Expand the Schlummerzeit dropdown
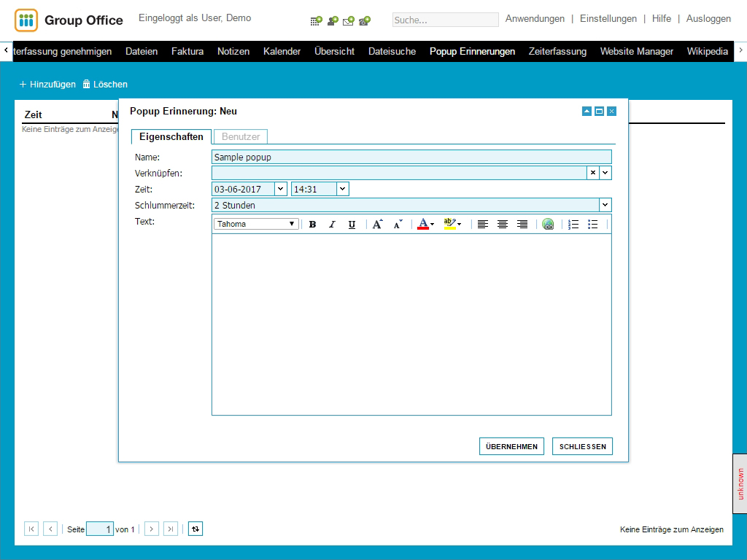The height and width of the screenshot is (560, 747). coord(605,205)
